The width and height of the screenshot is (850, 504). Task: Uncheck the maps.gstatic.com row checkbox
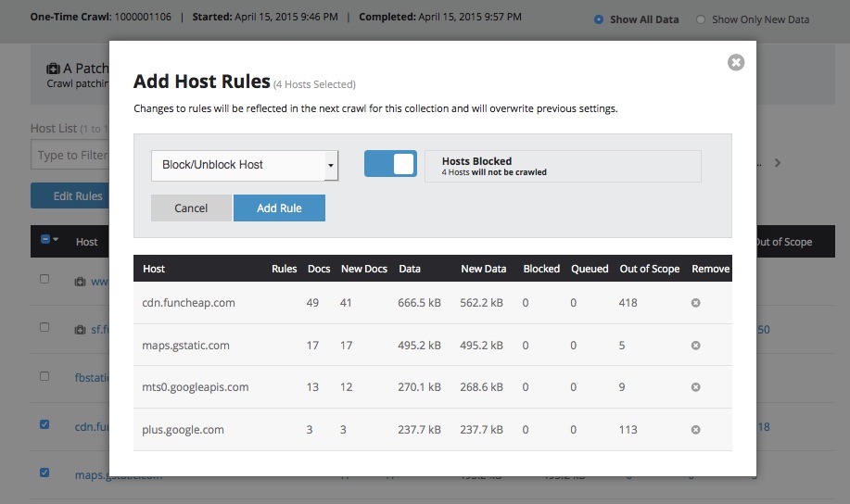[44, 472]
